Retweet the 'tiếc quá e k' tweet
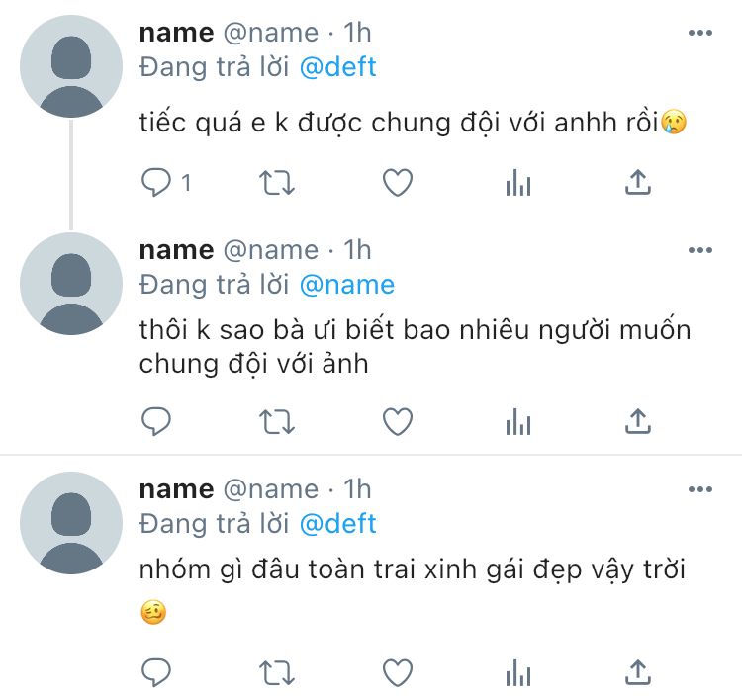The image size is (742, 700). coord(277,182)
